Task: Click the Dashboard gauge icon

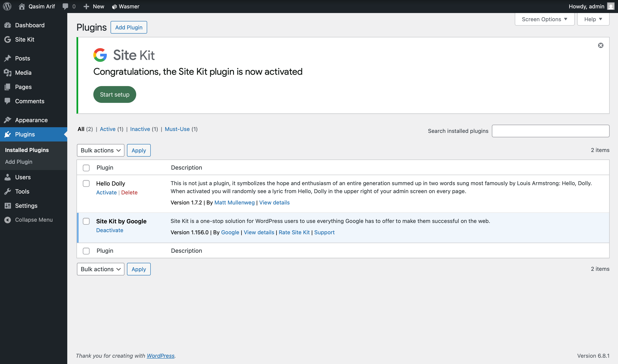Action: tap(8, 25)
